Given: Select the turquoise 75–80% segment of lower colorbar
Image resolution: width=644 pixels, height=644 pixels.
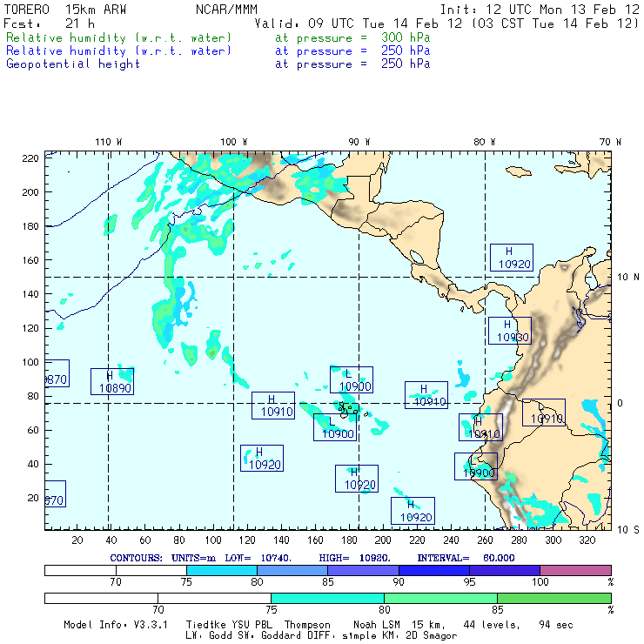Looking at the screenshot, I should tap(327, 598).
